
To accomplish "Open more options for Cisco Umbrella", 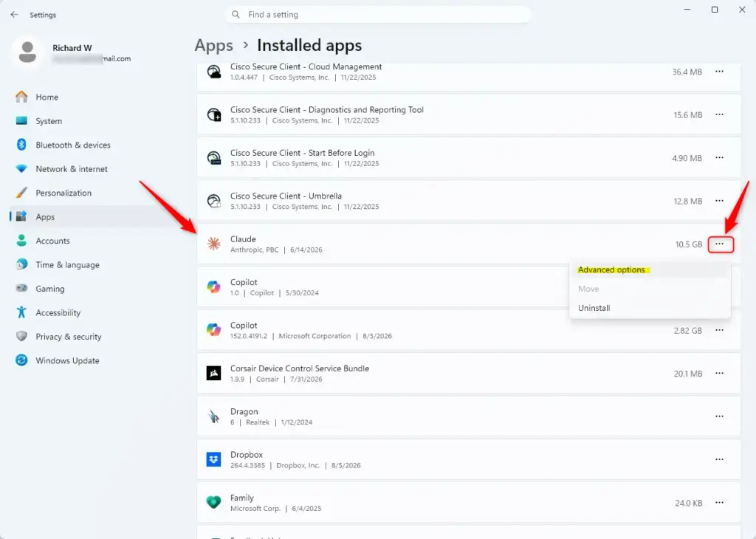I will pyautogui.click(x=719, y=201).
